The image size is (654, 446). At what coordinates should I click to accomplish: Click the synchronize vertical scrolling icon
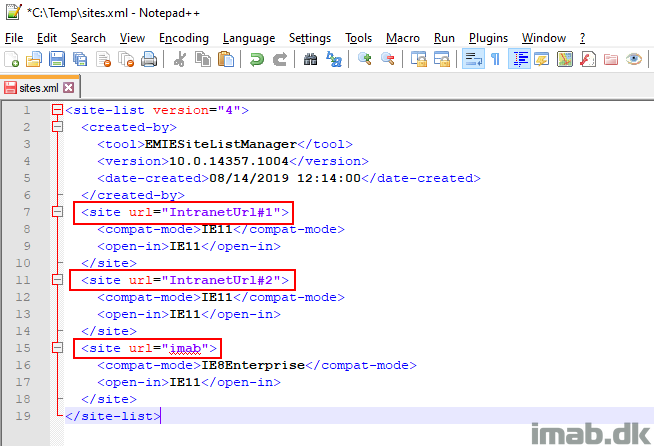419,59
